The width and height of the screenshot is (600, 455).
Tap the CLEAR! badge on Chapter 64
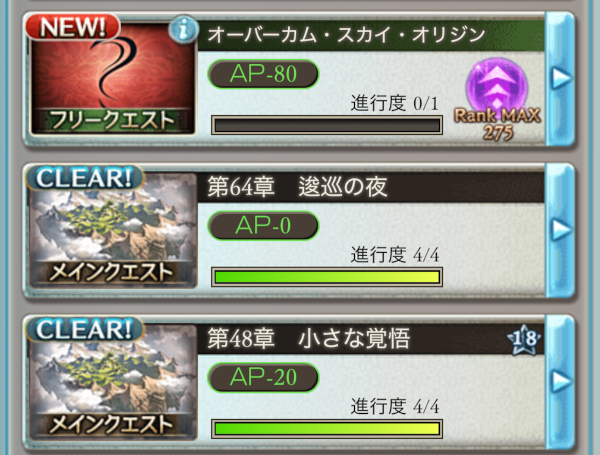(85, 178)
